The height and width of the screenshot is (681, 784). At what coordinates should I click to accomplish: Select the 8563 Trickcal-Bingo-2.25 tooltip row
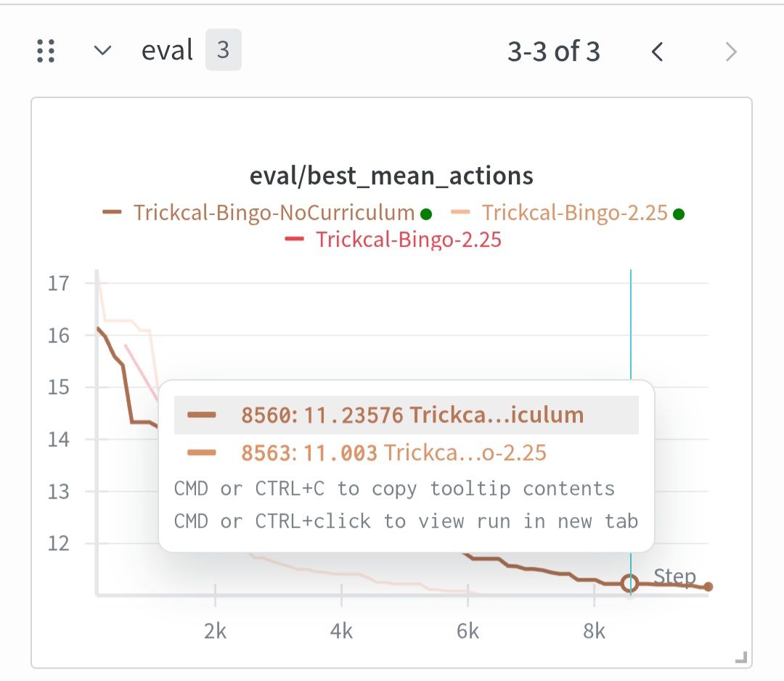coord(406,453)
